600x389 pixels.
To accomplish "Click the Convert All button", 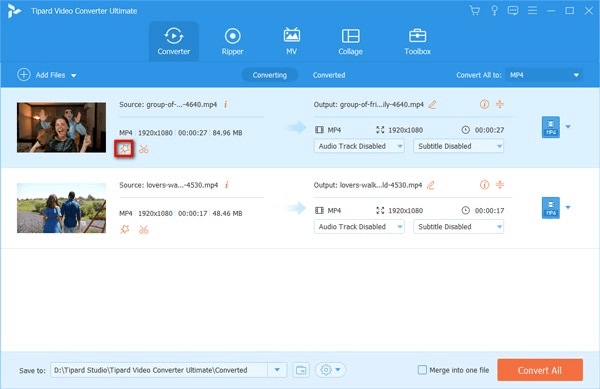I will click(x=540, y=370).
